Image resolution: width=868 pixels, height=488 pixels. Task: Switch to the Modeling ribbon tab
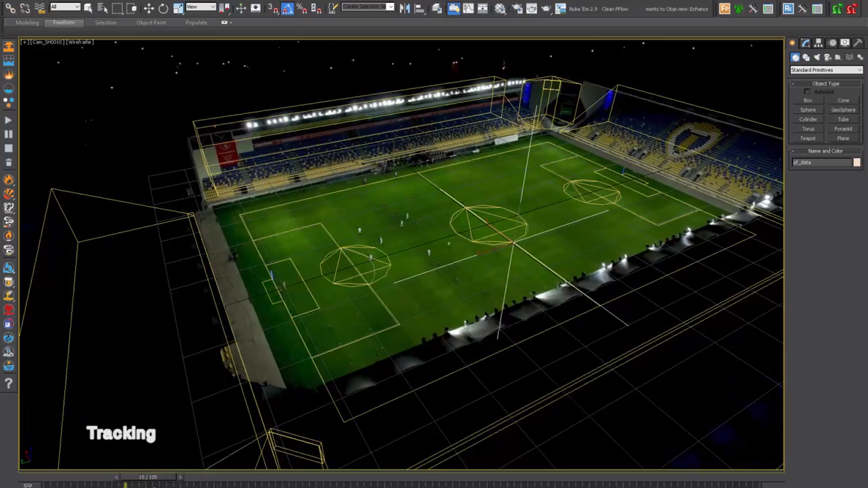[27, 22]
